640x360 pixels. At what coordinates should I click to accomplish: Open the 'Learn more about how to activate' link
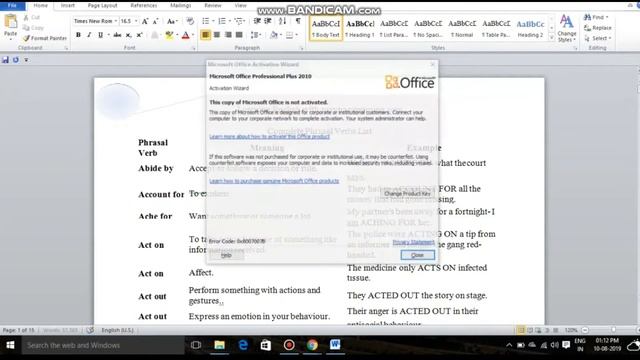pos(269,136)
